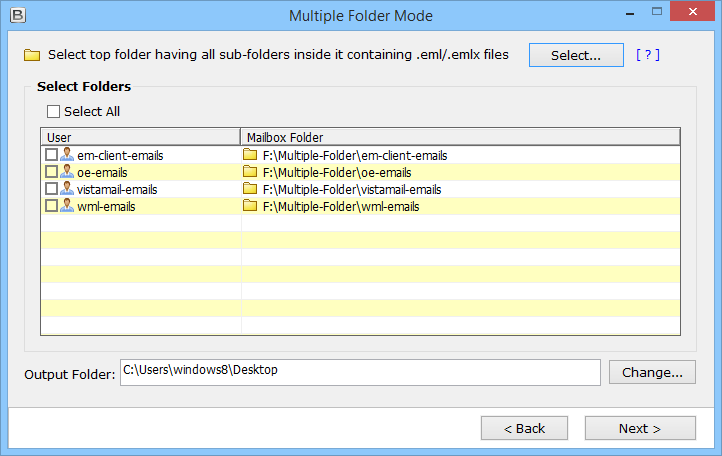The height and width of the screenshot is (456, 722).
Task: Click folder icon for F:\Multiple-Folder\em-client-emails
Action: click(250, 154)
